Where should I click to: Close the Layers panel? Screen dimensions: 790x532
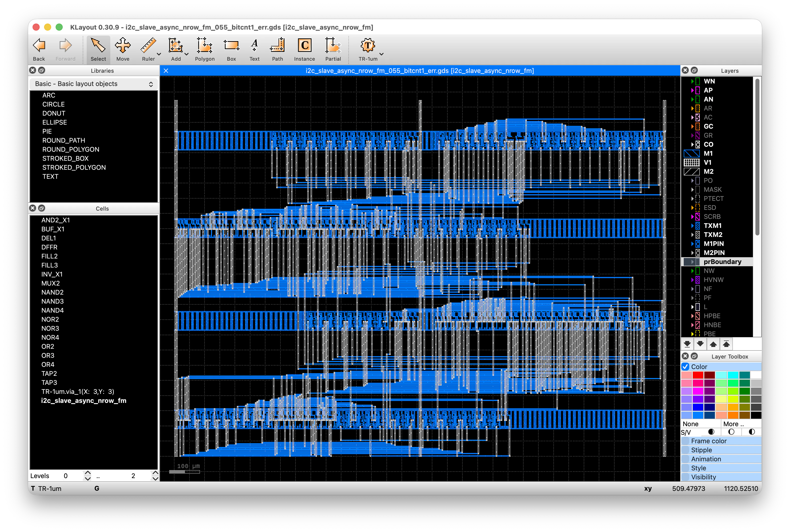point(685,70)
